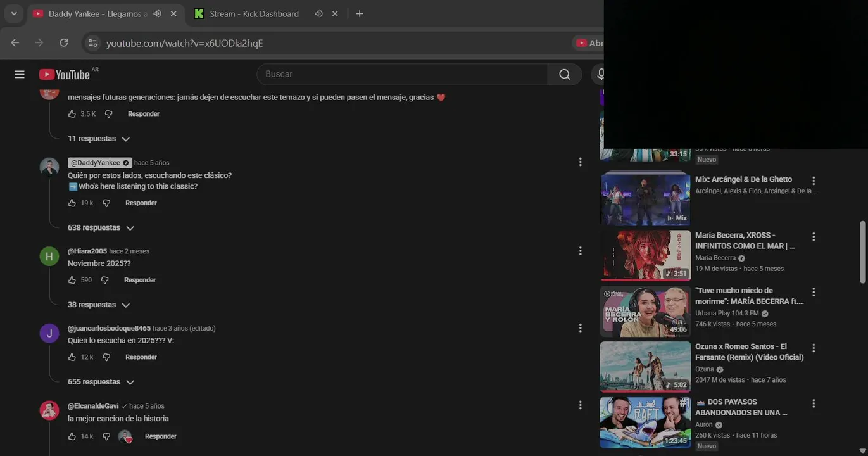Go back in browser history

tap(15, 42)
